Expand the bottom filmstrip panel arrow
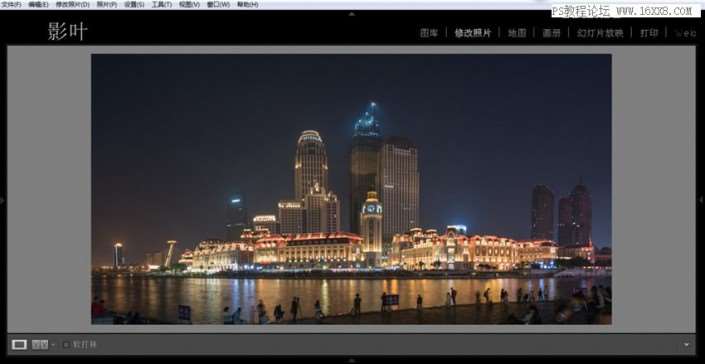Viewport: 705px width, 364px height. [352, 360]
